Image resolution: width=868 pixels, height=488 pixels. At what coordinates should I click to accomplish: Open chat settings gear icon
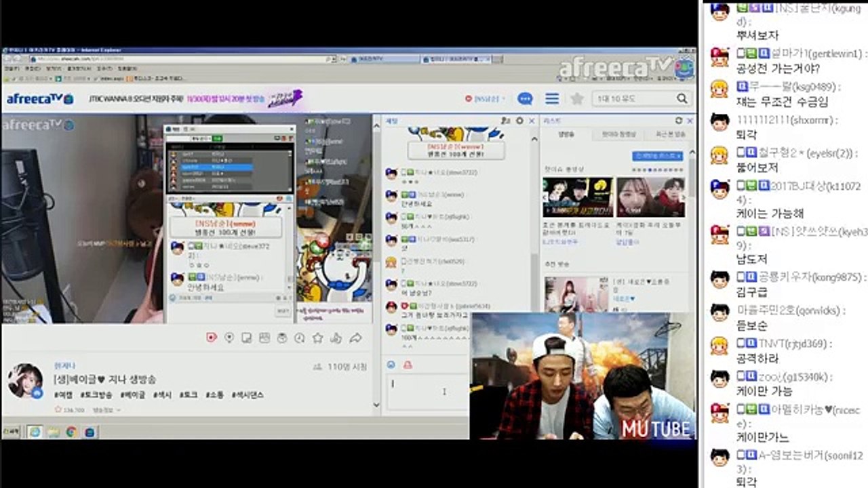[x=519, y=121]
